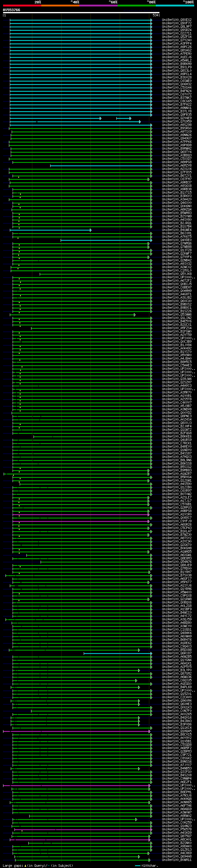197x868 pixels.
Task: Open hit UniRef100_Q9XF72
Action: [177, 23]
